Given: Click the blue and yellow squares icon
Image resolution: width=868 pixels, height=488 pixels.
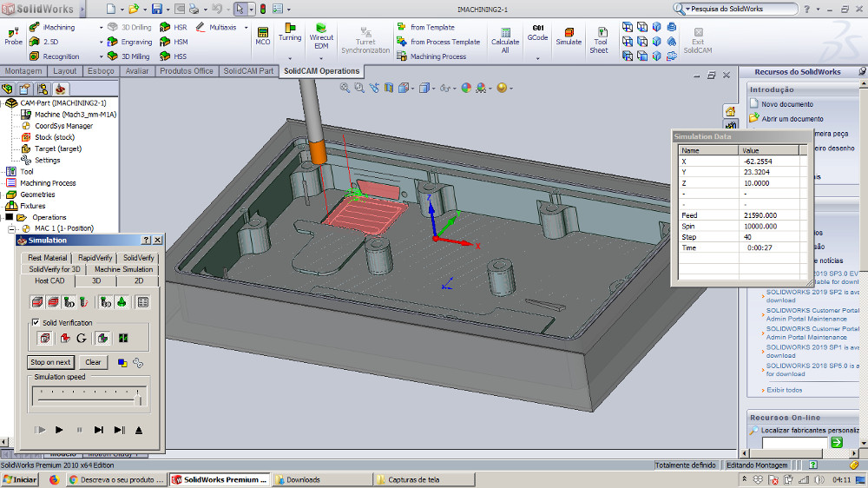Looking at the screenshot, I should [x=122, y=363].
